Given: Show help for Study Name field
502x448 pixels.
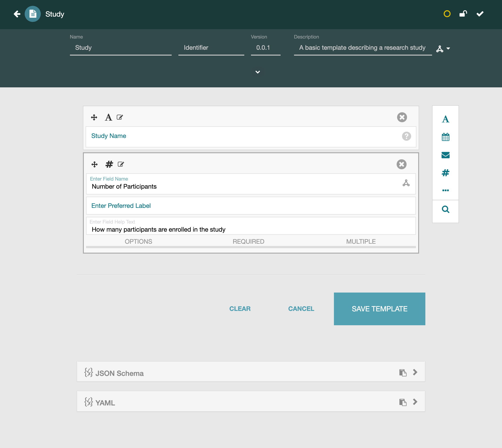Looking at the screenshot, I should (x=407, y=136).
